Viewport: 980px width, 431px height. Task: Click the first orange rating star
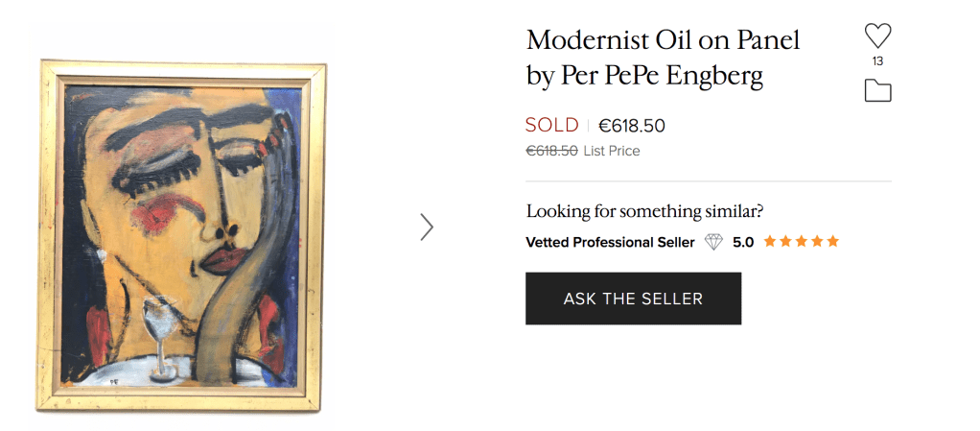(x=770, y=242)
